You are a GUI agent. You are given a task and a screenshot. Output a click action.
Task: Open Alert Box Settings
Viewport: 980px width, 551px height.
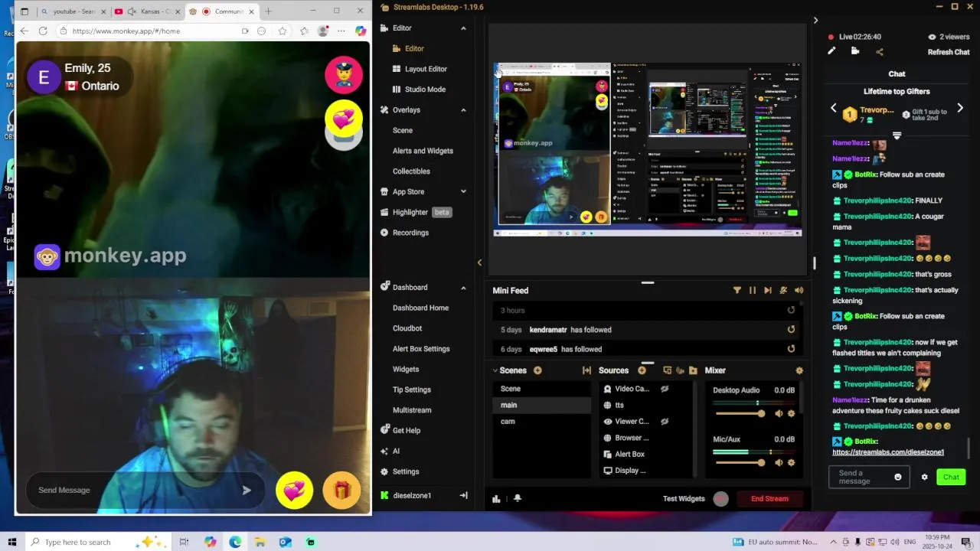tap(421, 349)
